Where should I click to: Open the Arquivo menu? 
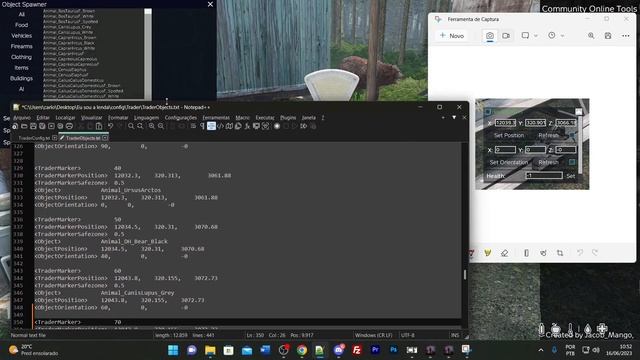click(22, 118)
